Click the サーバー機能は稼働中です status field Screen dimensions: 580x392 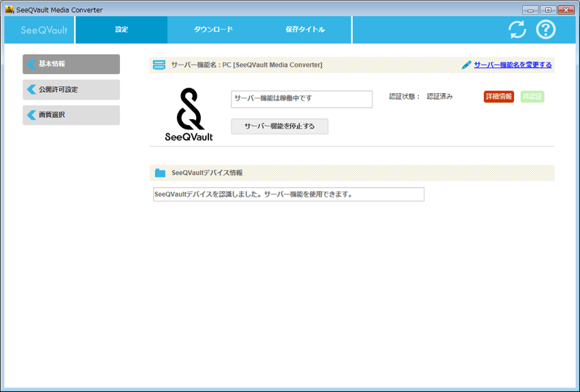[x=302, y=99]
